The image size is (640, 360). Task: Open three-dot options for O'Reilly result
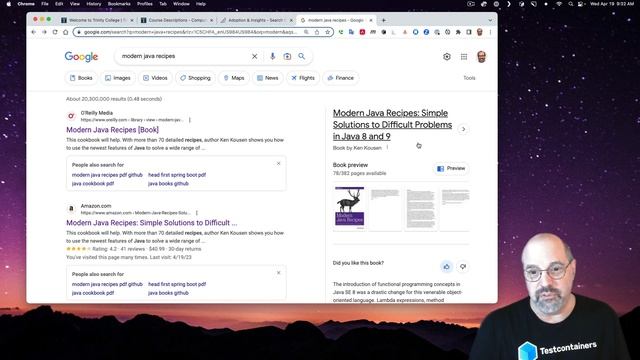(x=190, y=120)
